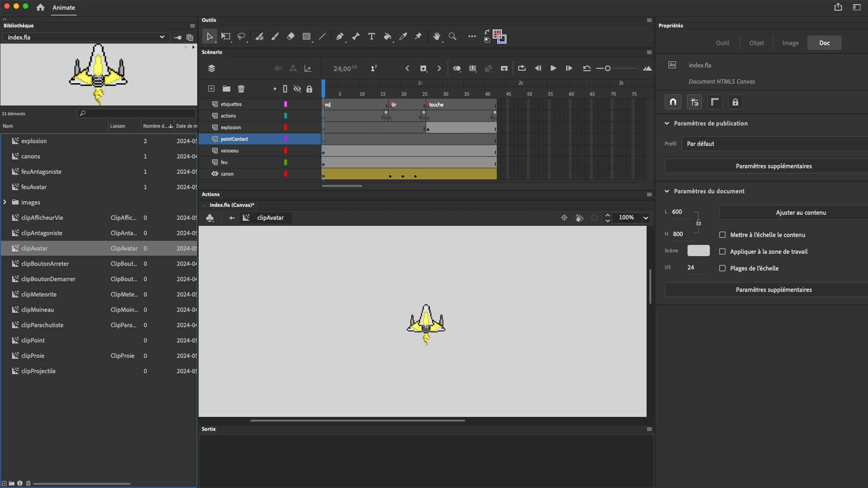Viewport: 868px width, 488px height.
Task: Choose the Bone tool
Action: click(x=355, y=37)
